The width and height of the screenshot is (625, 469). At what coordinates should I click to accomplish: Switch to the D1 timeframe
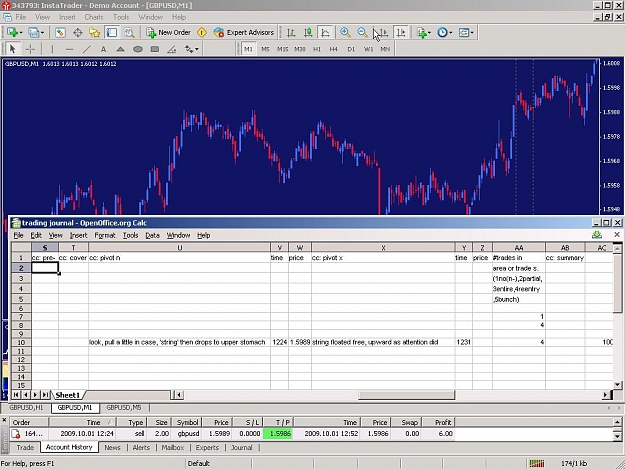pyautogui.click(x=351, y=49)
